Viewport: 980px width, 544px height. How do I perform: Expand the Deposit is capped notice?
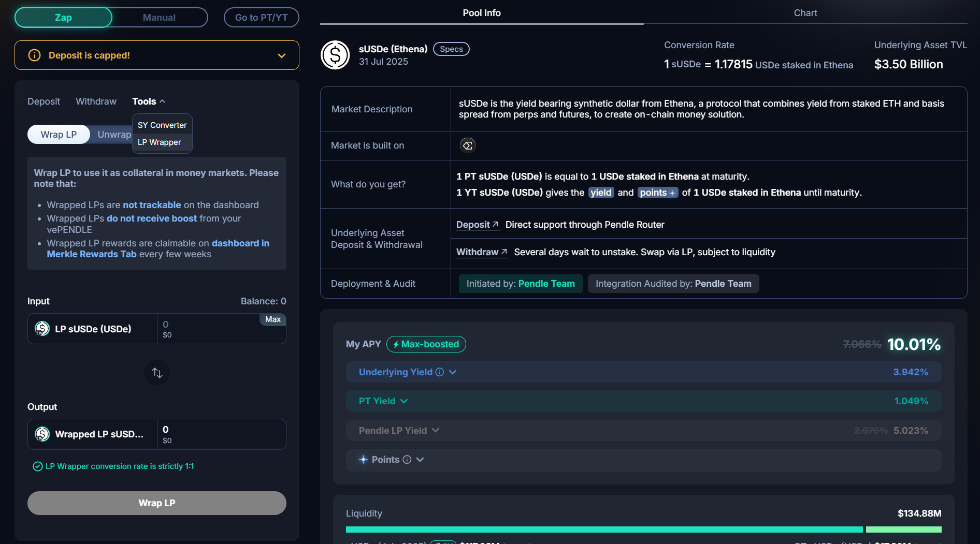click(x=281, y=55)
